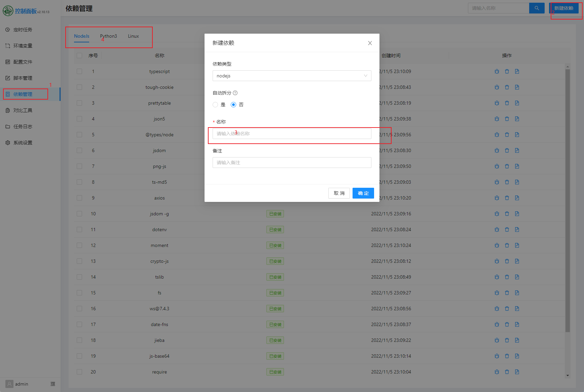Image resolution: width=584 pixels, height=392 pixels.
Task: Click the search magnifier icon button
Action: click(537, 8)
